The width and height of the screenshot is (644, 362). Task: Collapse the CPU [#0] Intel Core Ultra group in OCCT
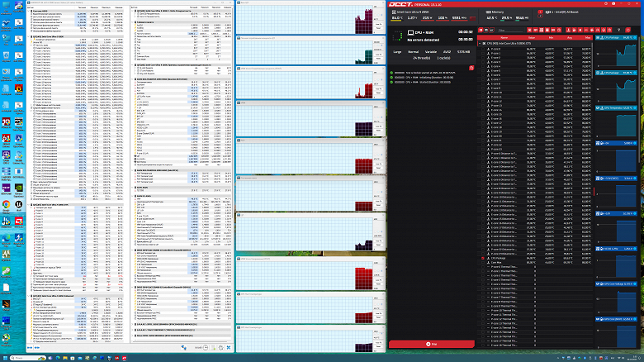click(480, 43)
